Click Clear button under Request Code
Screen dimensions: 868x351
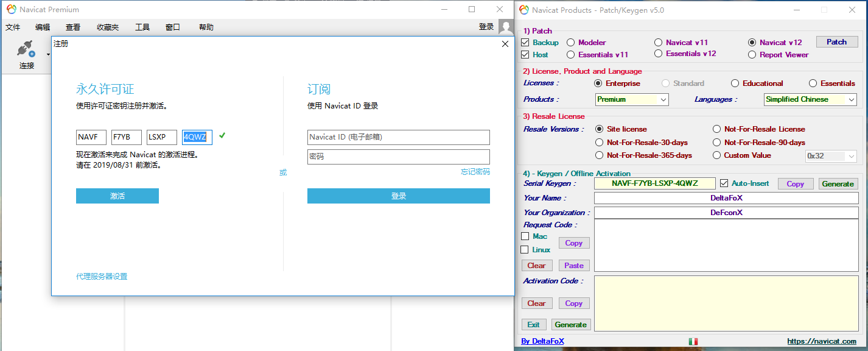pos(537,266)
